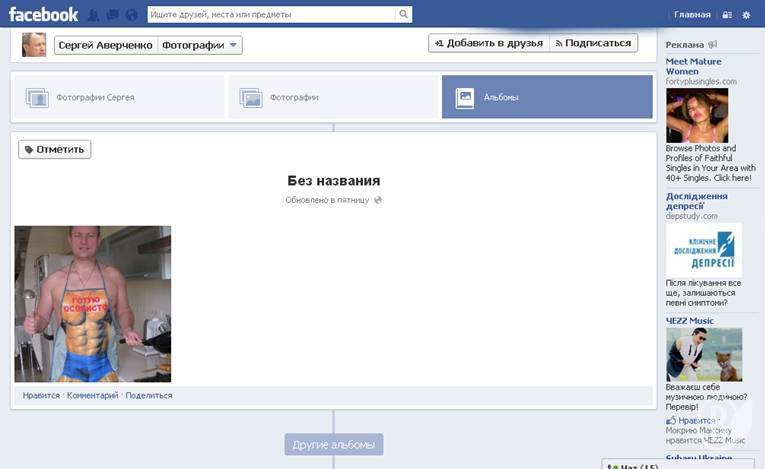The height and width of the screenshot is (469, 765).
Task: Open the notifications globe icon
Action: [x=131, y=15]
